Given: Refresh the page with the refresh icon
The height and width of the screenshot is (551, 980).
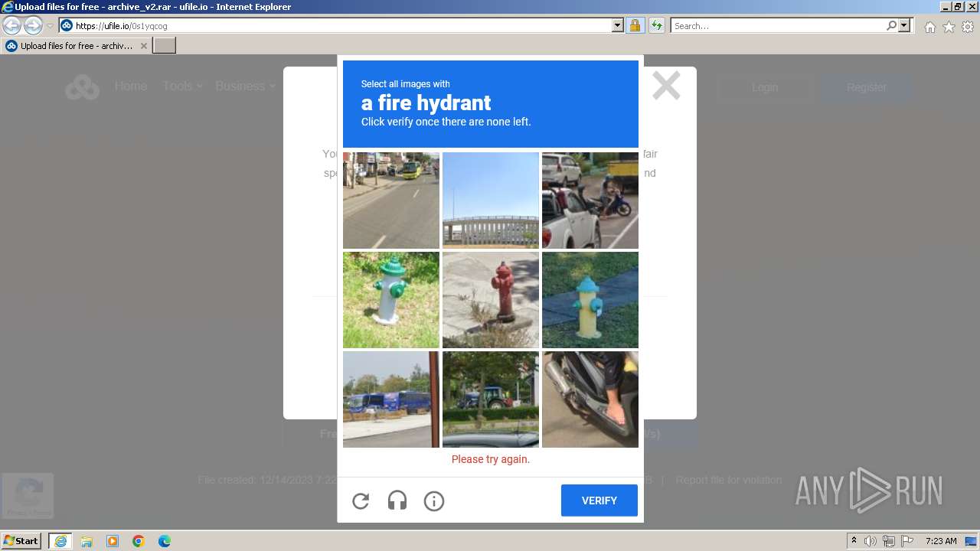Looking at the screenshot, I should click(x=656, y=26).
